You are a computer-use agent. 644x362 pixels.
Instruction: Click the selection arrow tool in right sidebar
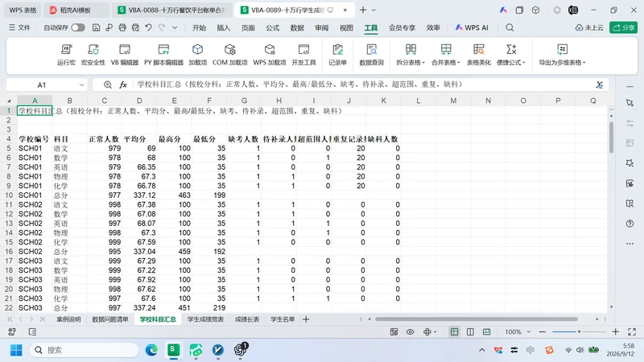[630, 103]
